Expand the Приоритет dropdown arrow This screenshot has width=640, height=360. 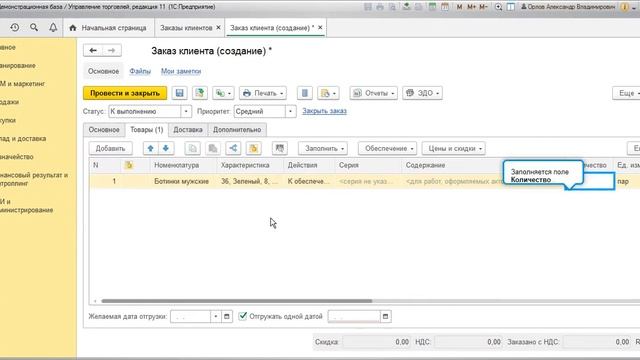pyautogui.click(x=290, y=111)
